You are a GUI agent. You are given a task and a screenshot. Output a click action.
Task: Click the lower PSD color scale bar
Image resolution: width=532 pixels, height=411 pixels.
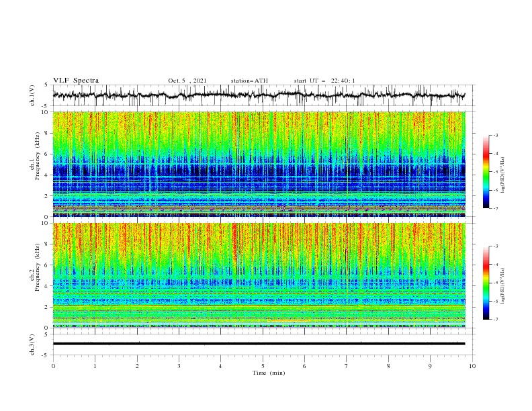pyautogui.click(x=486, y=283)
